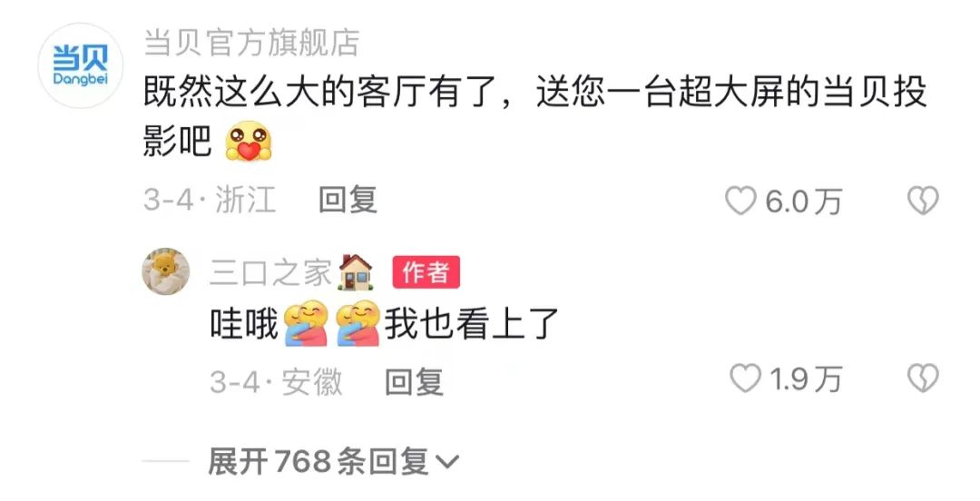Like the Dangbei comment with the heart icon
The height and width of the screenshot is (501, 980).
pyautogui.click(x=740, y=201)
